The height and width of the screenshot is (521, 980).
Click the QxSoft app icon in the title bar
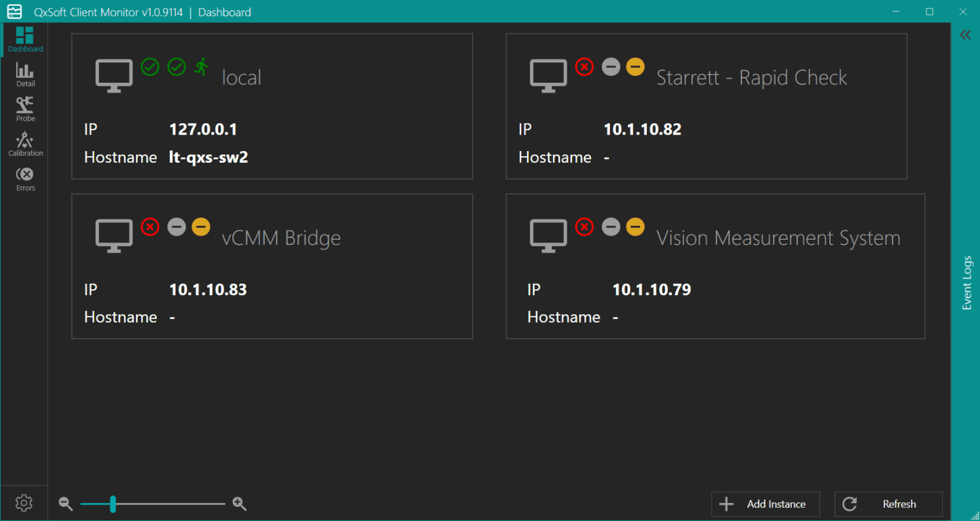click(x=14, y=11)
